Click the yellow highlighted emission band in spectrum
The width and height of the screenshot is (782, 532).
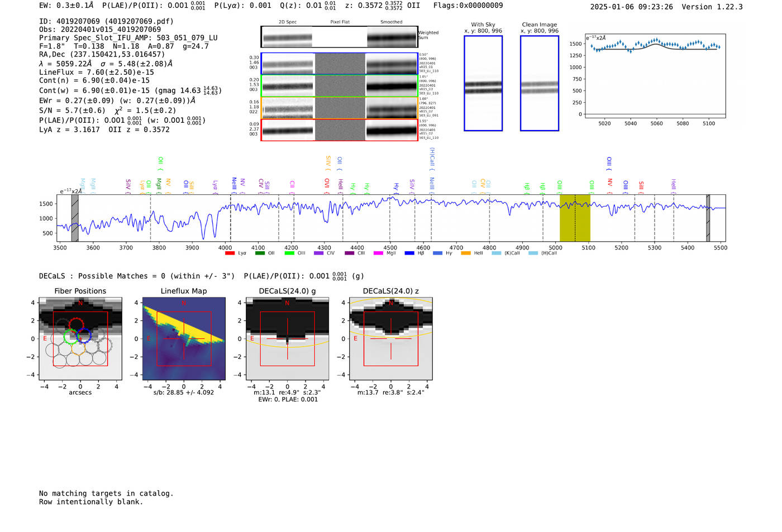(x=575, y=218)
